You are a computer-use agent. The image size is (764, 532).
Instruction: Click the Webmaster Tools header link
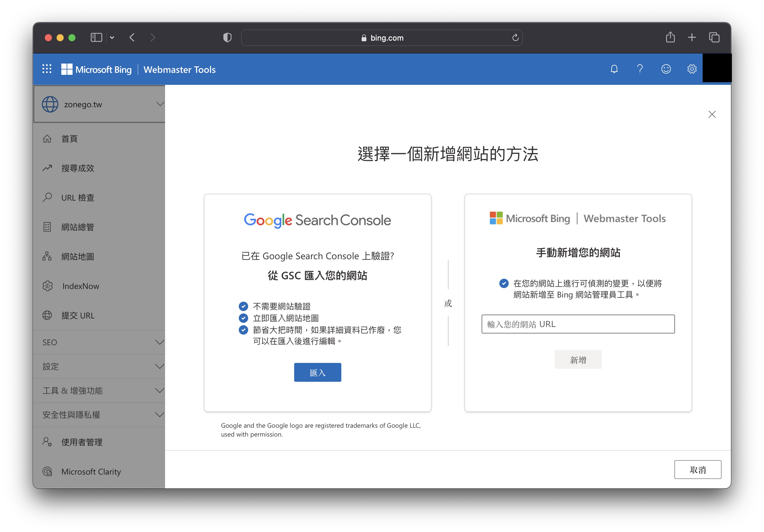[179, 70]
